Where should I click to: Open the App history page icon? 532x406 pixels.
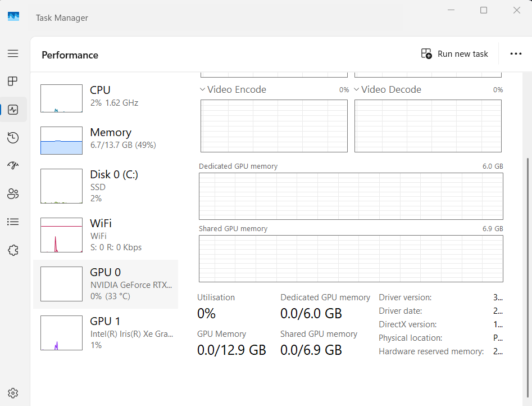click(x=13, y=138)
